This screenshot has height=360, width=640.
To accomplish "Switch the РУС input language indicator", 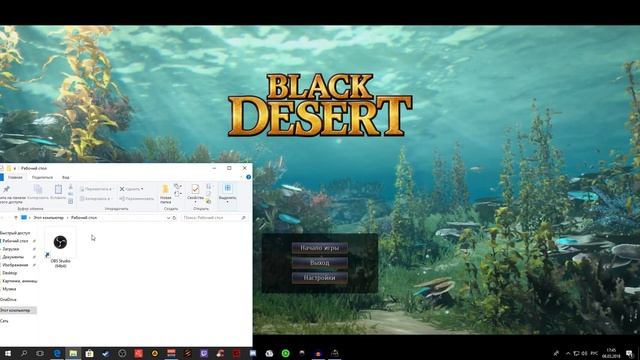I will [594, 353].
